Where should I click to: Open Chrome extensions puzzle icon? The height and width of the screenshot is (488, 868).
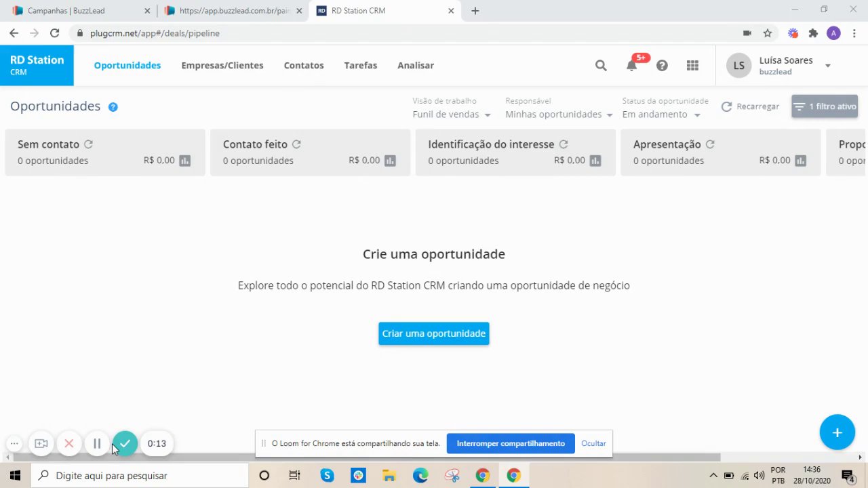click(x=813, y=33)
